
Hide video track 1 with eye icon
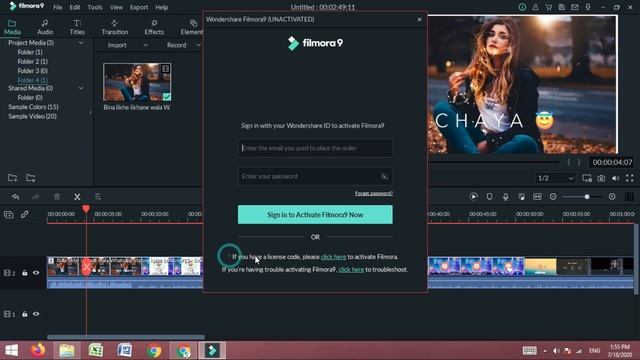(36, 314)
